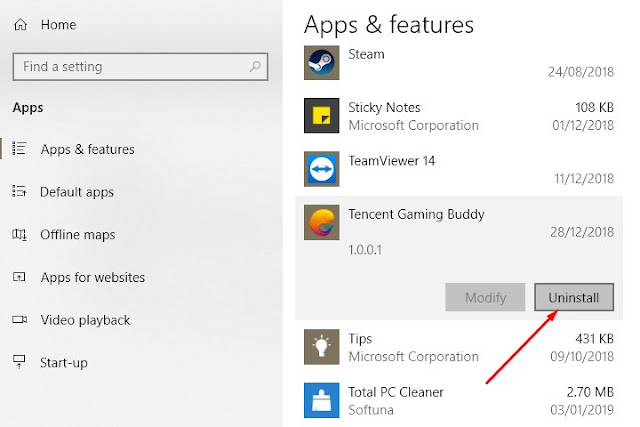Click the date 28/12/2018
Viewport: 640px width, 427px height.
(582, 232)
